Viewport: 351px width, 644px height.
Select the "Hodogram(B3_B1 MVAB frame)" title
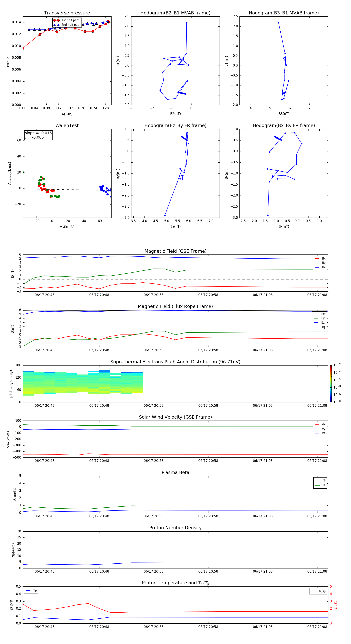(284, 13)
